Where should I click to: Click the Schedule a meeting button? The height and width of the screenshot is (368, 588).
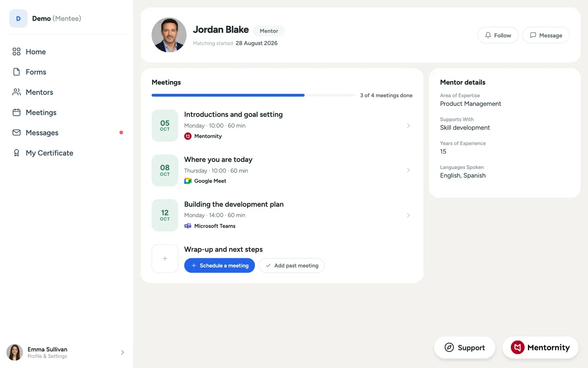[219, 265]
